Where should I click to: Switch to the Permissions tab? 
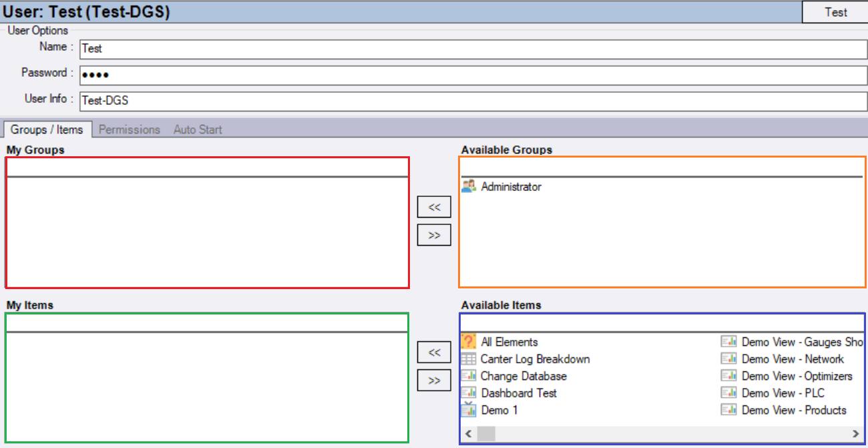129,129
